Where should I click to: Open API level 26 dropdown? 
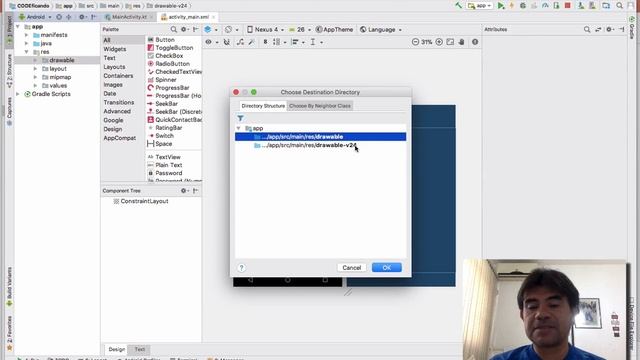[x=300, y=29]
